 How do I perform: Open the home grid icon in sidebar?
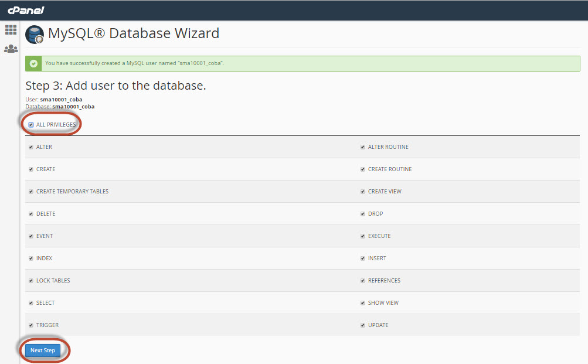[11, 30]
